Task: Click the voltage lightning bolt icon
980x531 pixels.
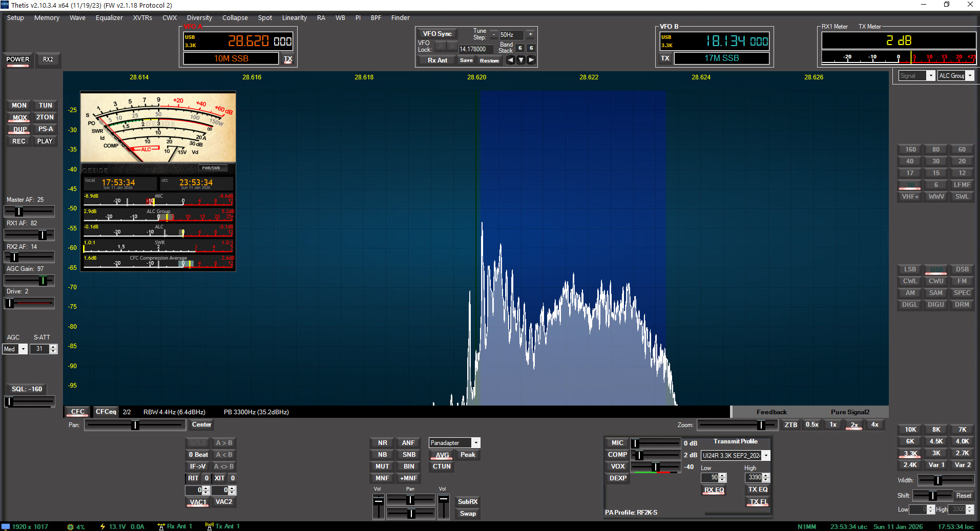Action: point(102,526)
